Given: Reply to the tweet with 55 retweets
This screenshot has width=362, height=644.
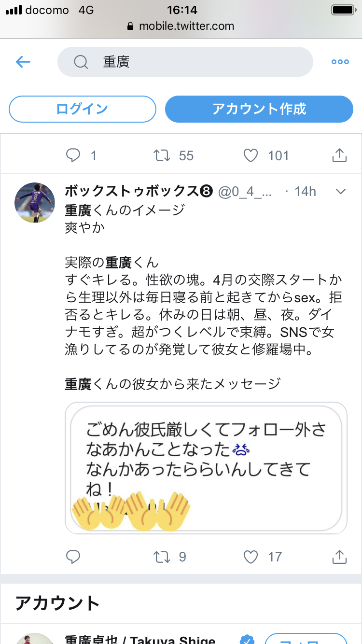Looking at the screenshot, I should [x=73, y=155].
